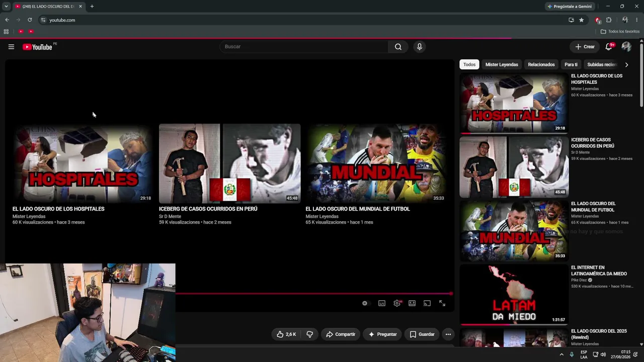
Task: Play endscreen video EL LADO OSCURO DEL MUNDIAL
Action: tap(376, 163)
